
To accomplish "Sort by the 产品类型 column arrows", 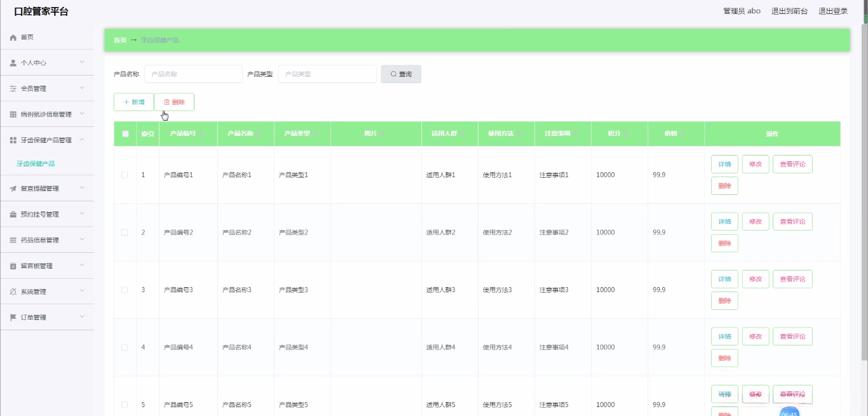I will [316, 134].
